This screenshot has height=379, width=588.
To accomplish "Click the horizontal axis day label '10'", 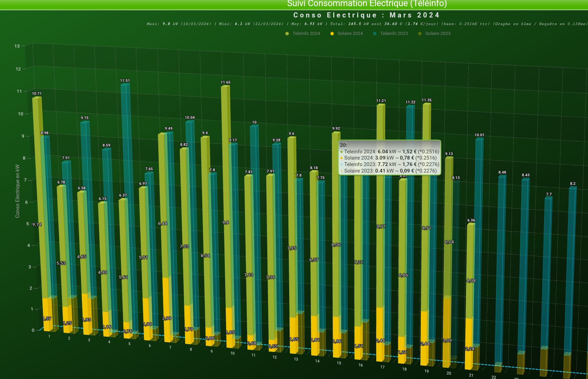I will coord(232,353).
